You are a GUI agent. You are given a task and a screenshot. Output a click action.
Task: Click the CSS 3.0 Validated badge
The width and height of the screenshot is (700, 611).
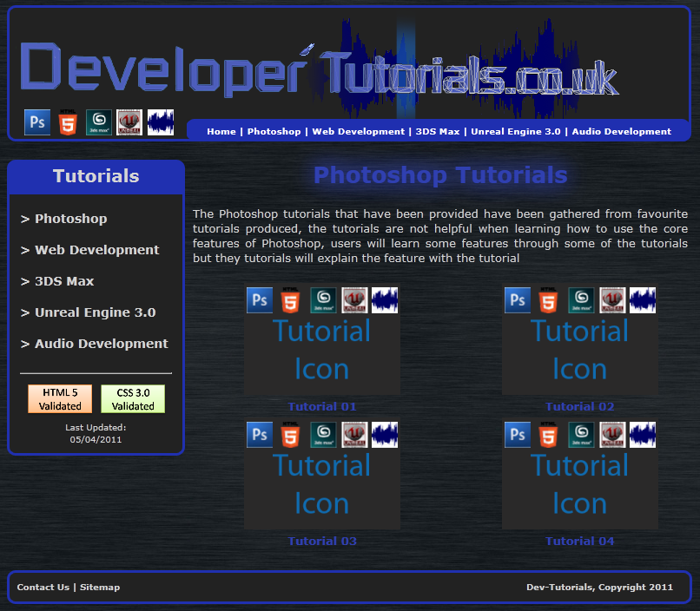tap(133, 398)
